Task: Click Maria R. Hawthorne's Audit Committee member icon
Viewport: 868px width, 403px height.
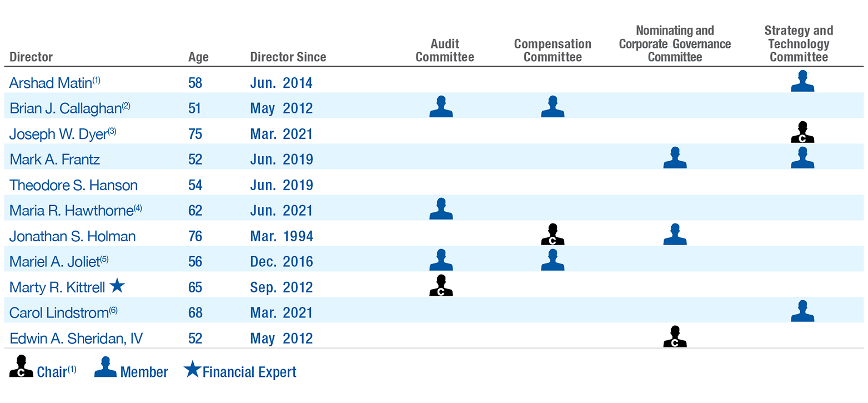Action: [441, 209]
